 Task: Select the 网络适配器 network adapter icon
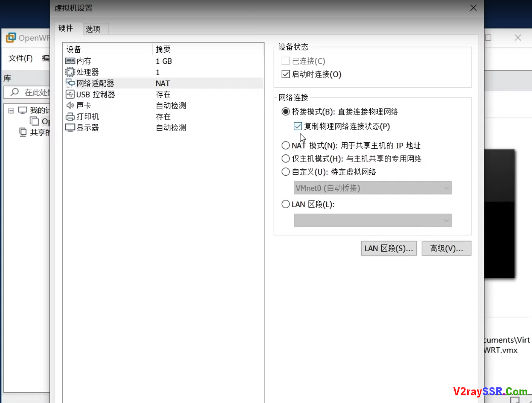[x=71, y=83]
